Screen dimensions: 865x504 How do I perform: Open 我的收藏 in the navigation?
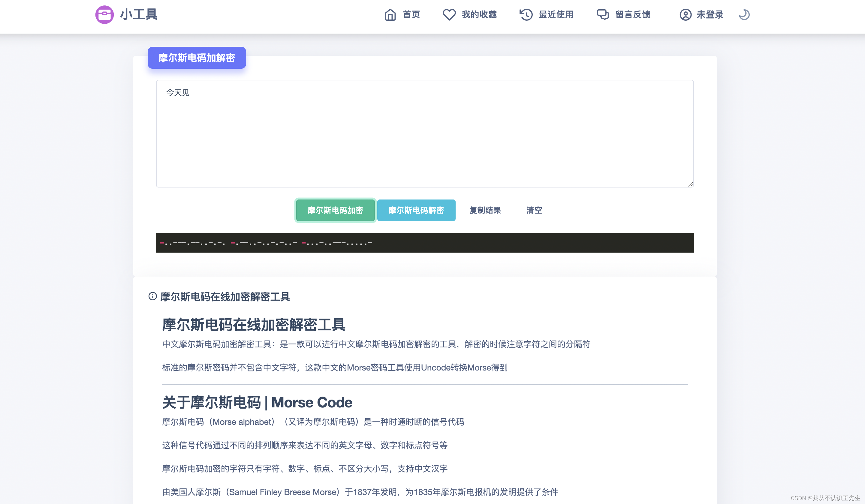[479, 14]
